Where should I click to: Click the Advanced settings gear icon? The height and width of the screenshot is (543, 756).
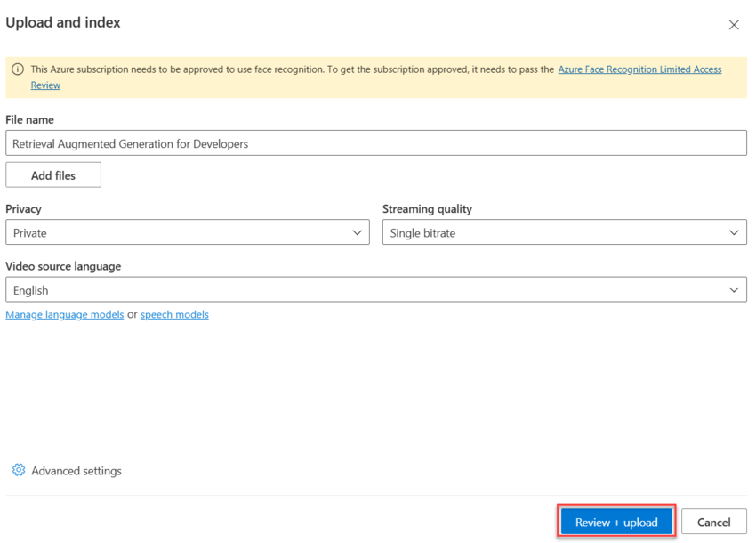tap(19, 470)
